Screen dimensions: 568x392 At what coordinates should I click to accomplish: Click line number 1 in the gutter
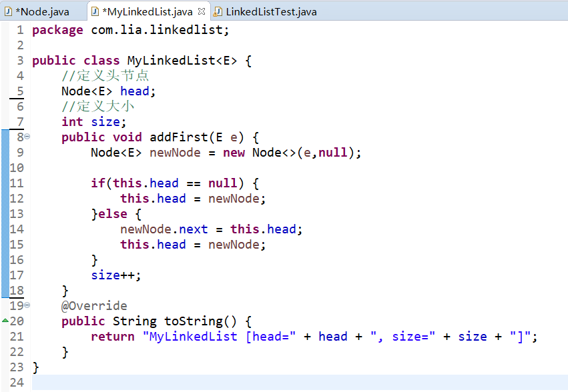click(x=20, y=30)
